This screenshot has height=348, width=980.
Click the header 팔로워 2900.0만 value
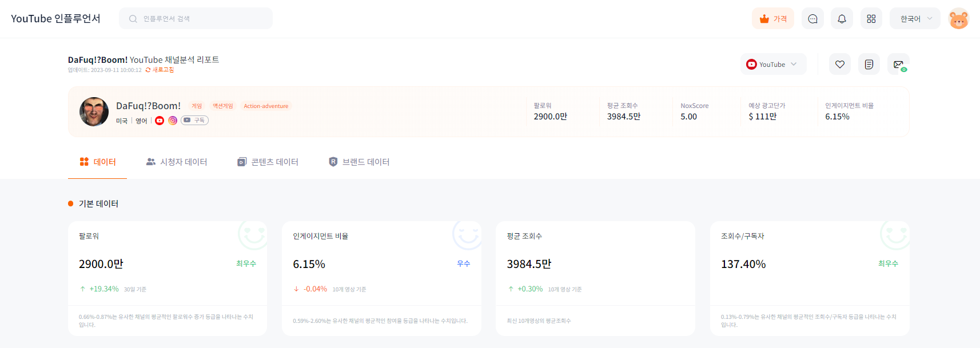(551, 117)
